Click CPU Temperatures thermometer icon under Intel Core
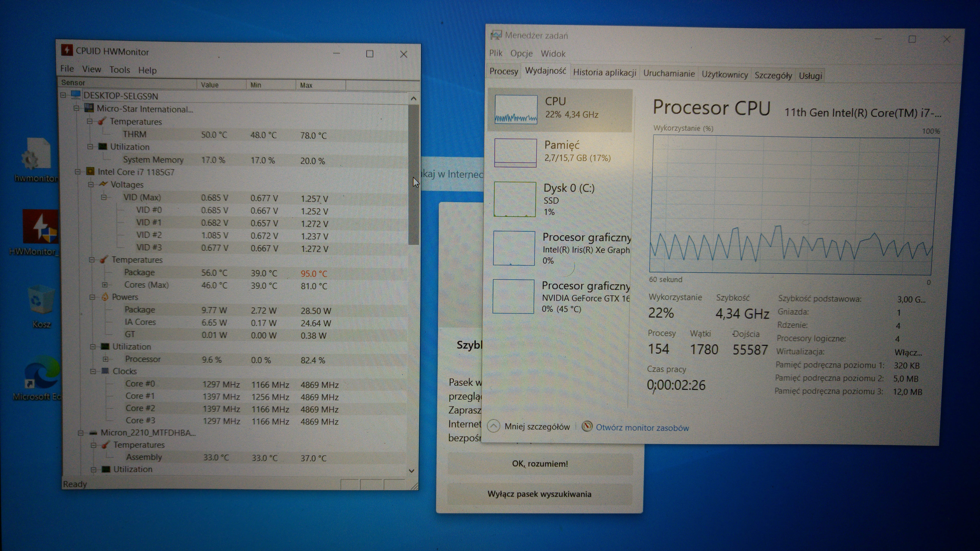The height and width of the screenshot is (551, 980). [104, 259]
